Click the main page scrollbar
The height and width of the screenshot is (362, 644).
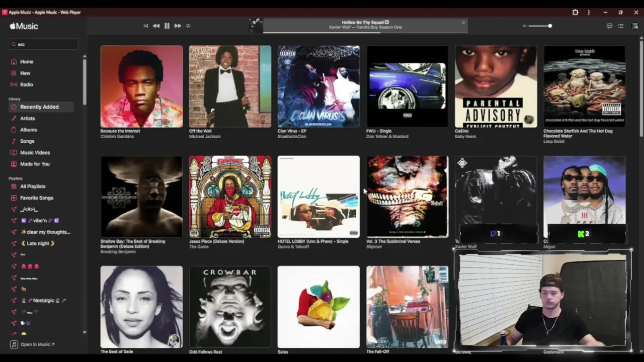click(641, 88)
